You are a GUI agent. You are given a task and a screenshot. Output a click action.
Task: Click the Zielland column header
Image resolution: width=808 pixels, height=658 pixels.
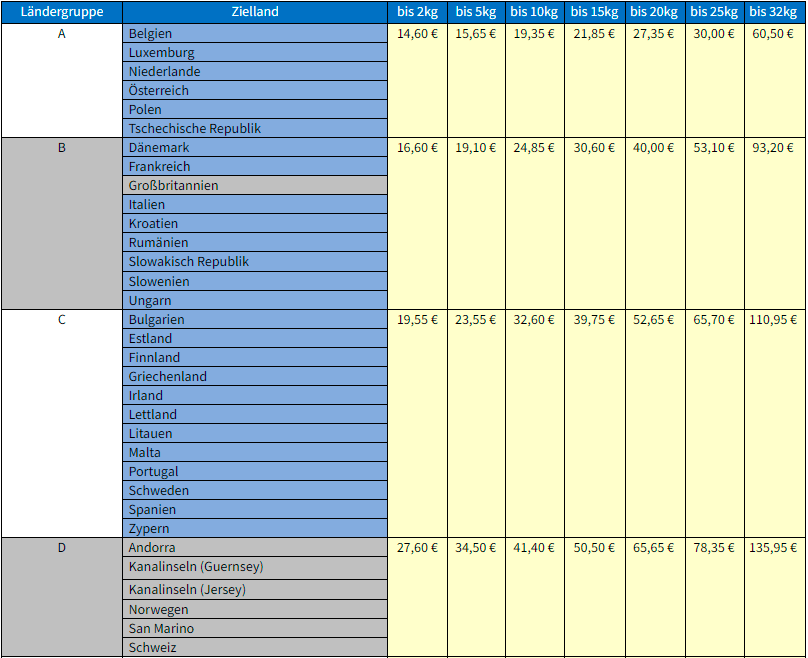tap(254, 12)
